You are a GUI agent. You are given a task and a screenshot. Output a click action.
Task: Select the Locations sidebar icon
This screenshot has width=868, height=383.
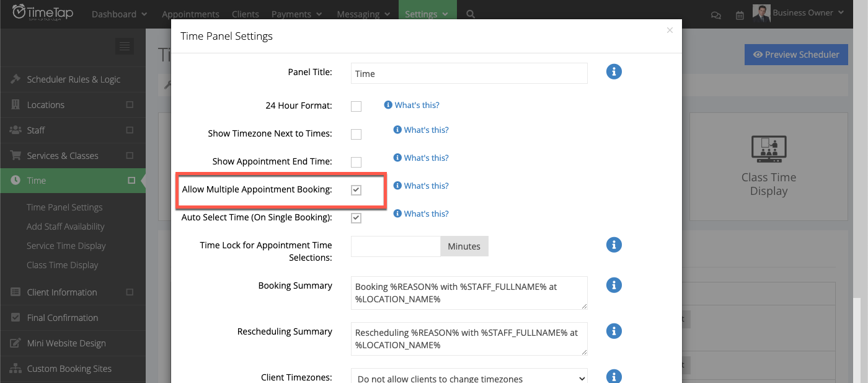(14, 104)
